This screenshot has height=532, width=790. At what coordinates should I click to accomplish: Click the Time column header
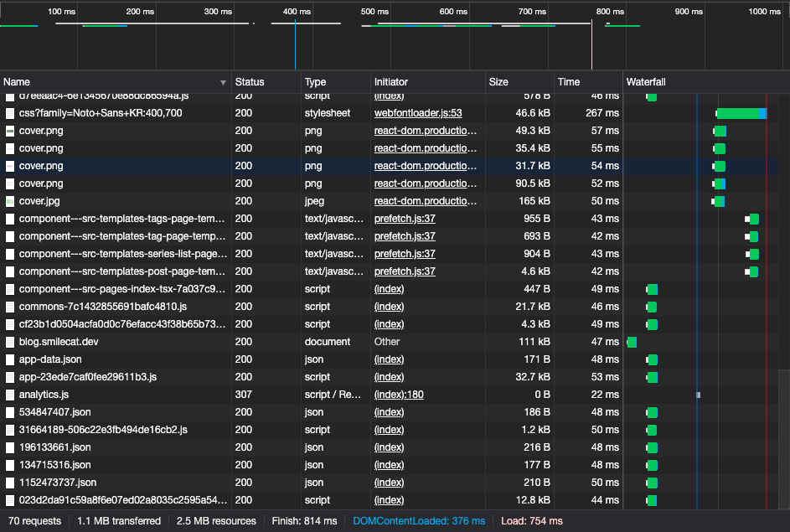pyautogui.click(x=569, y=82)
